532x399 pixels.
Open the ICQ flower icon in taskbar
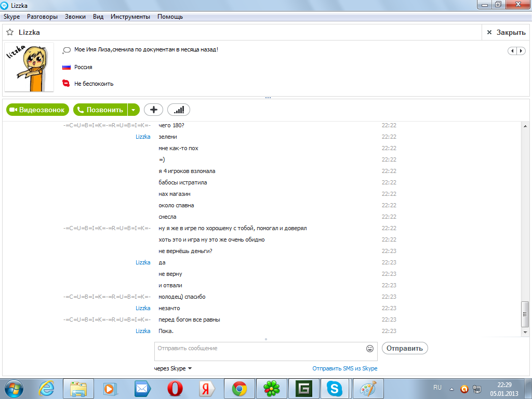[271, 388]
